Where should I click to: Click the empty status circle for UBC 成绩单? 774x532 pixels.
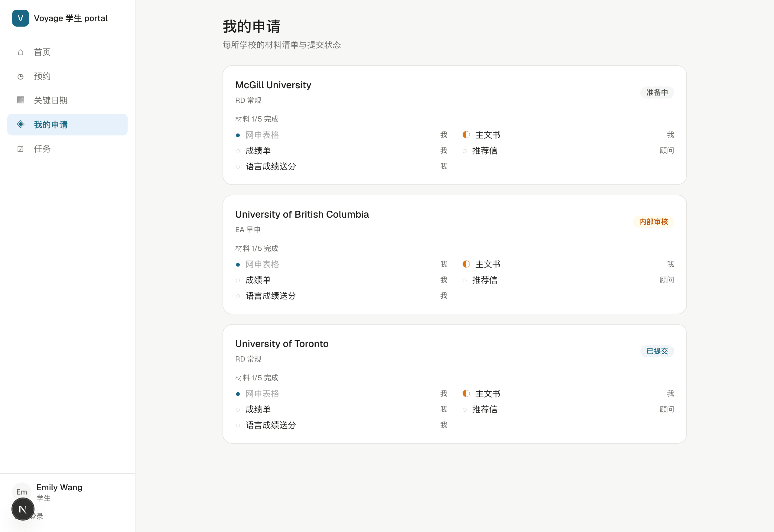[238, 280]
